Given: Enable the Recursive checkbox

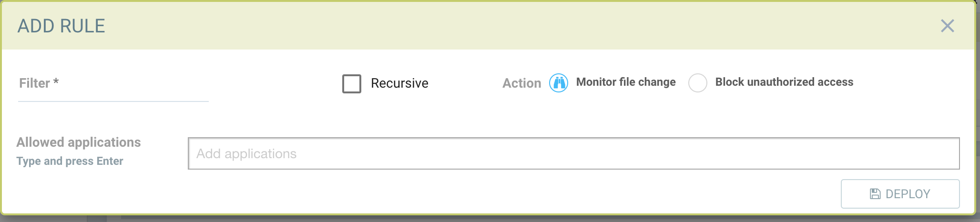Looking at the screenshot, I should [x=352, y=84].
